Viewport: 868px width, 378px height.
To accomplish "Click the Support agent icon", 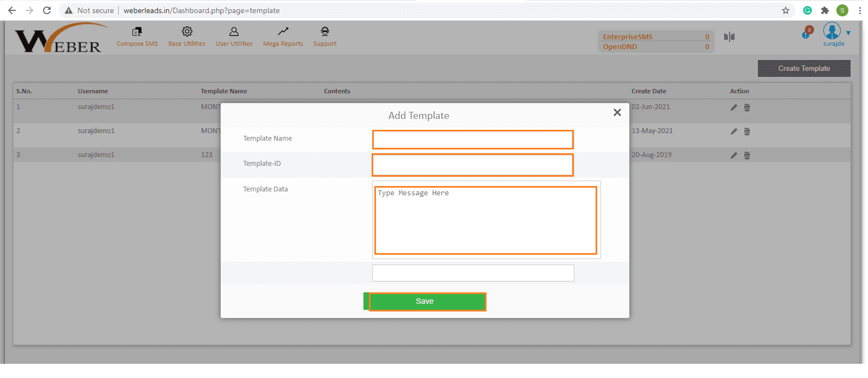I will 325,32.
